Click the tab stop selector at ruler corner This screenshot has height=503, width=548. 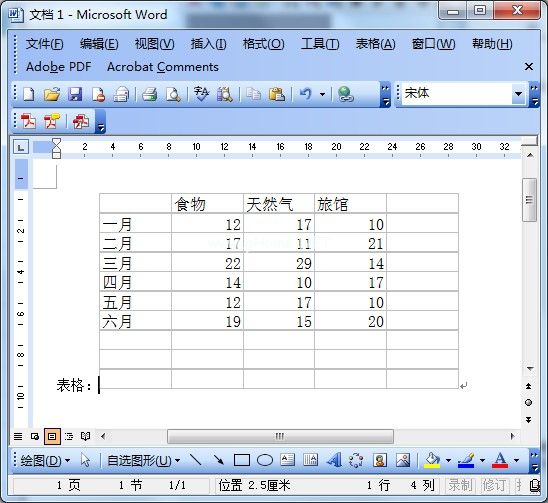point(21,147)
